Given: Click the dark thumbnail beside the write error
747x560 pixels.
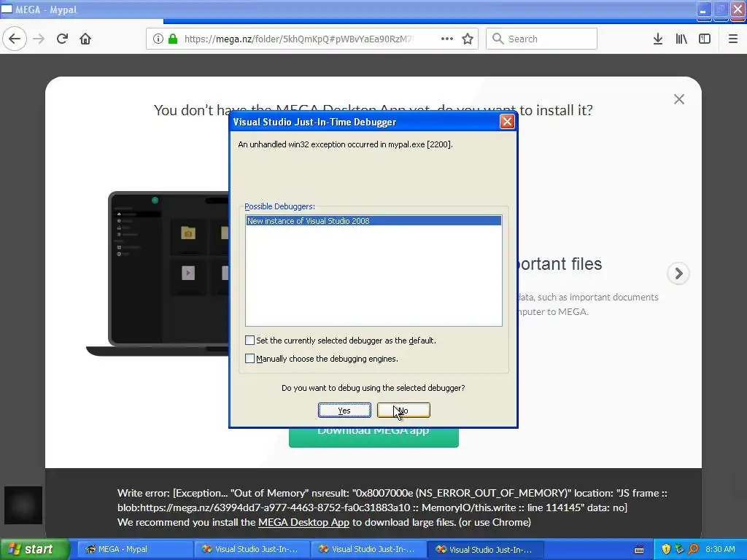Looking at the screenshot, I should click(x=23, y=505).
